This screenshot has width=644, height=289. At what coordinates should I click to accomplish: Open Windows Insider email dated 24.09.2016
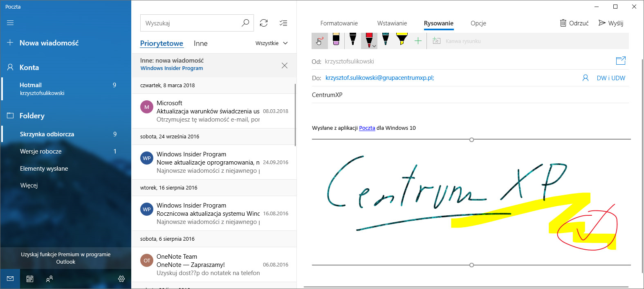pos(213,162)
